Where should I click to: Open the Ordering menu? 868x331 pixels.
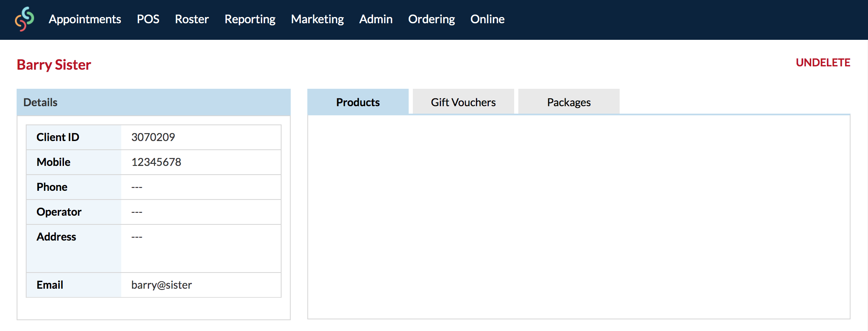pyautogui.click(x=432, y=19)
